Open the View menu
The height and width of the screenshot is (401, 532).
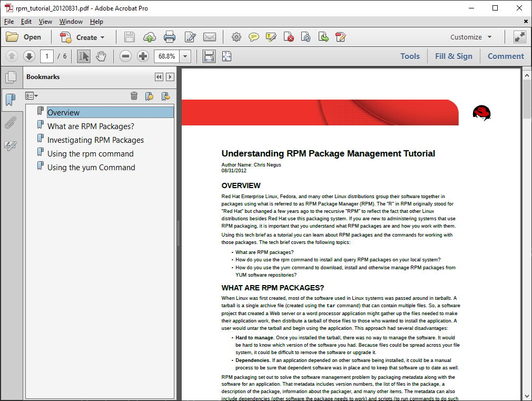[x=45, y=22]
